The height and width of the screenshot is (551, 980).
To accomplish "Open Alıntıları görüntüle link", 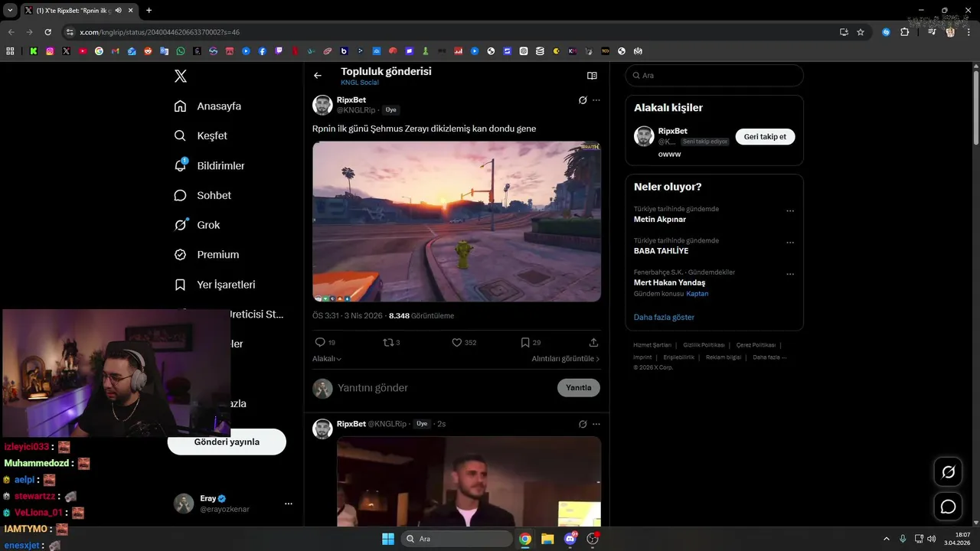I will [x=566, y=359].
